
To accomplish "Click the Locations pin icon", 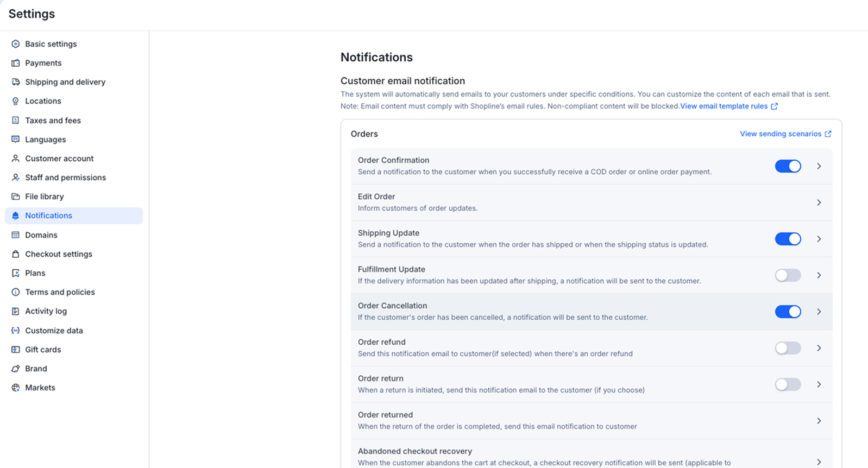I will 15,101.
